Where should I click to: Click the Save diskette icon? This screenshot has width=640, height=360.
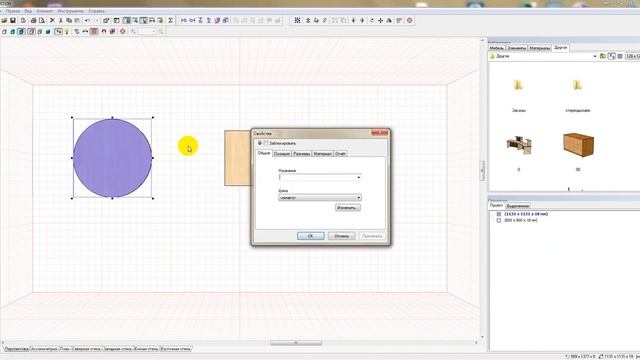13,20
